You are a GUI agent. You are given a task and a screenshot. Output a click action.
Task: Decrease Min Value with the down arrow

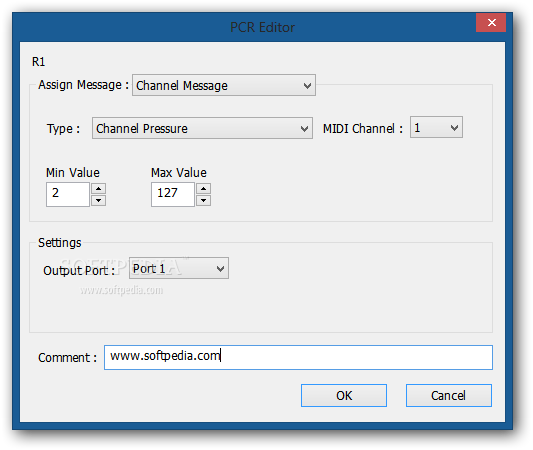(99, 201)
